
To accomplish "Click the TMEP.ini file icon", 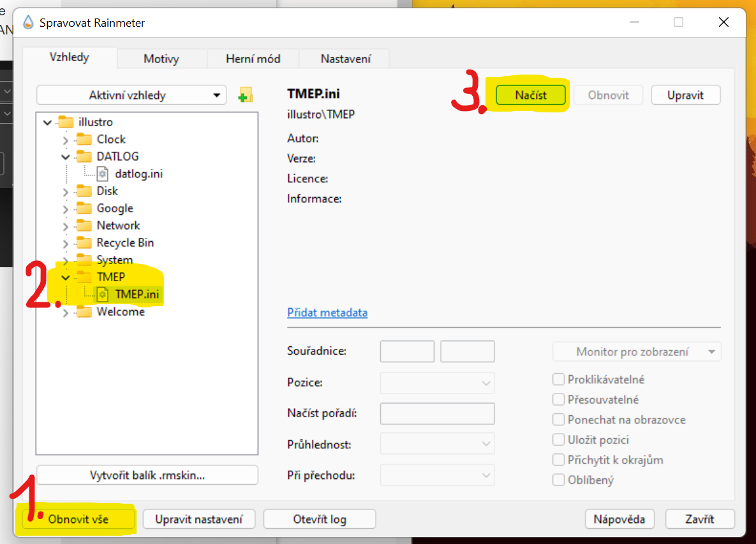I will [x=103, y=295].
